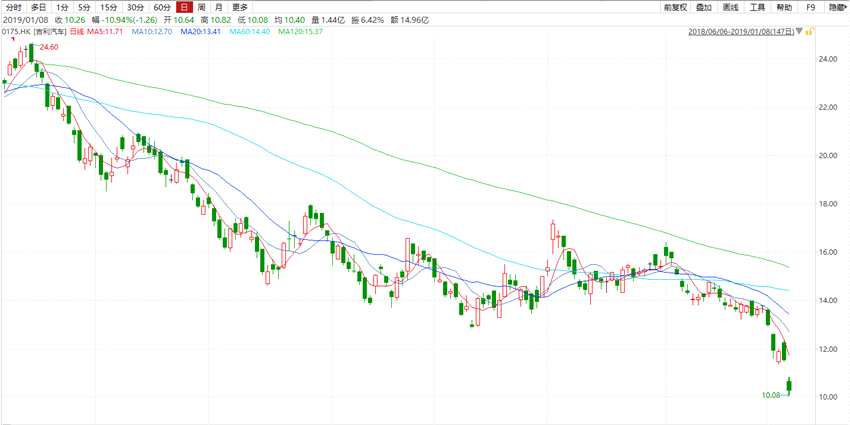
Task: Click the closing price 10.26 value
Action: (75, 20)
